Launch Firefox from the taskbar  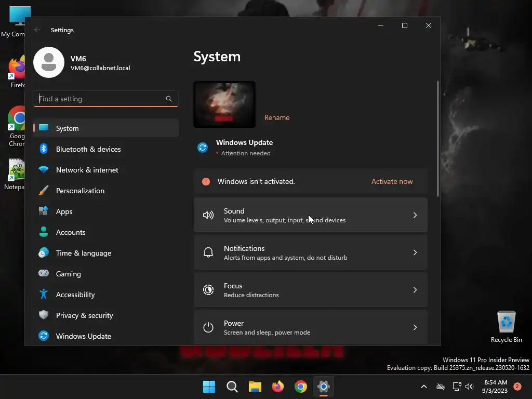tap(278, 387)
